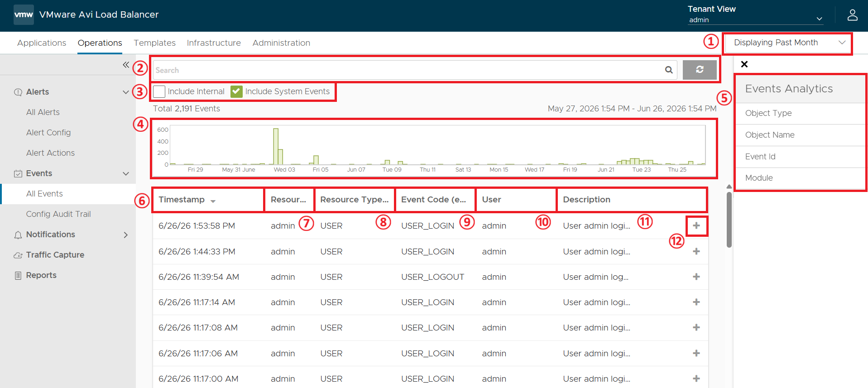Click the Events calendar icon
This screenshot has width=868, height=388.
point(18,173)
